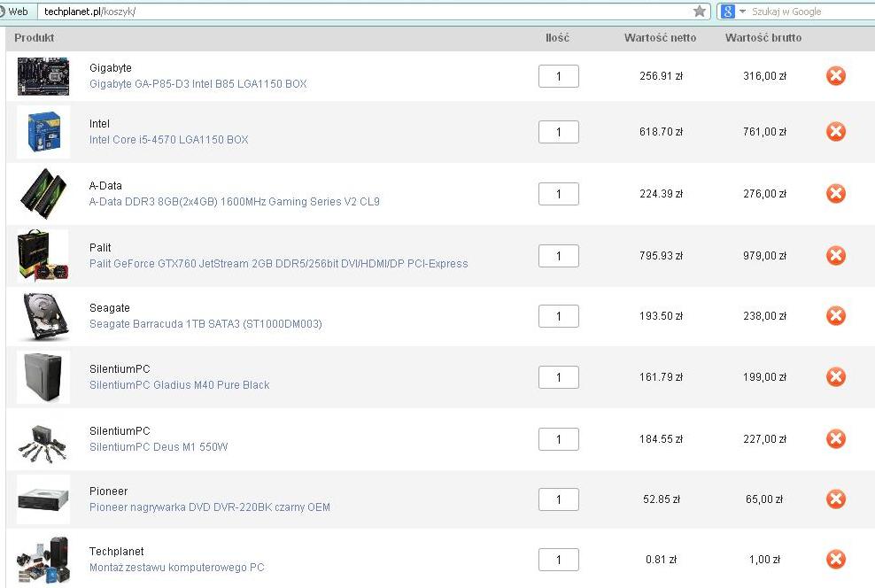
Task: Remove SilentiumPC Deus M1 550W from cart
Action: pyautogui.click(x=835, y=438)
